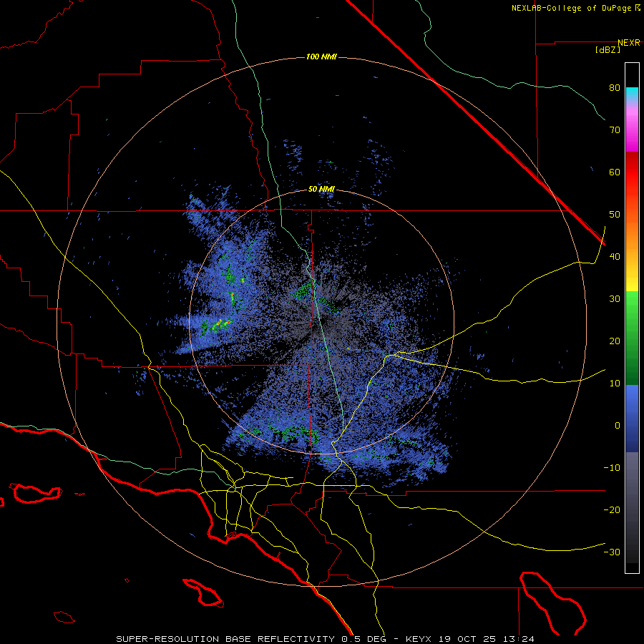Click the [dBZ] unit label

tap(608, 50)
